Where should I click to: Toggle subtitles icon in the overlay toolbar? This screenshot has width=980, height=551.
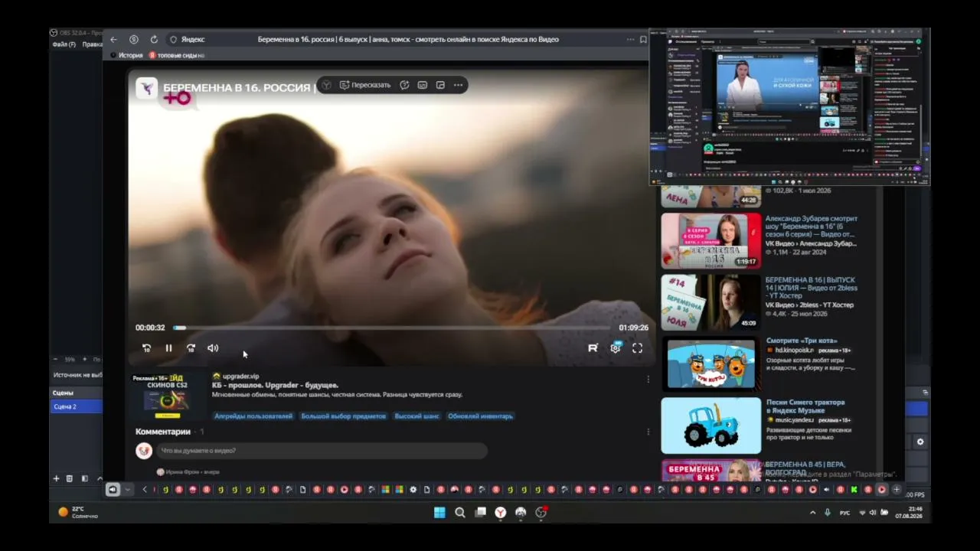(x=423, y=85)
